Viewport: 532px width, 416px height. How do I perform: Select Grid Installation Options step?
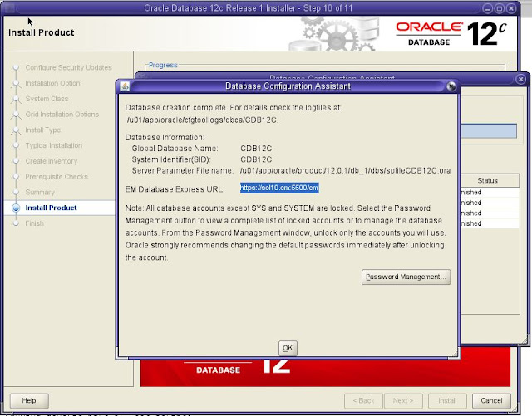pos(62,115)
